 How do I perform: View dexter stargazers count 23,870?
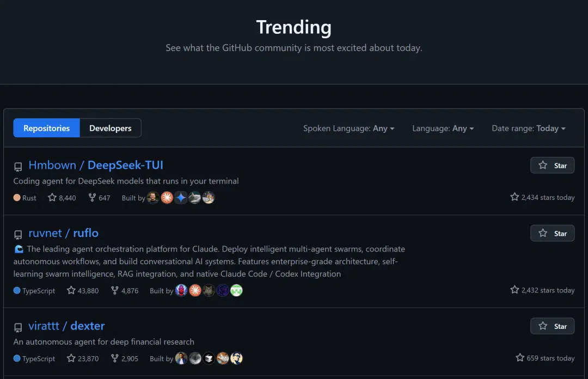pyautogui.click(x=83, y=358)
